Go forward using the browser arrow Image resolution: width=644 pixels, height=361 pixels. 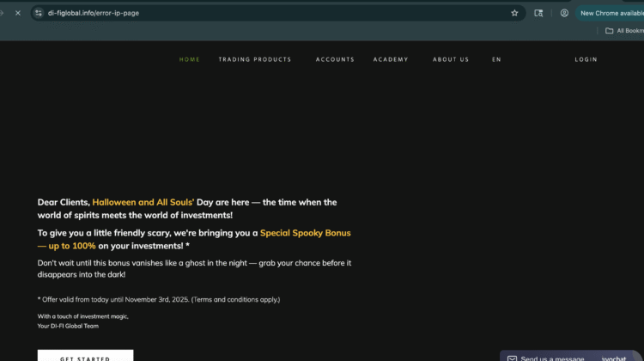click(3, 13)
